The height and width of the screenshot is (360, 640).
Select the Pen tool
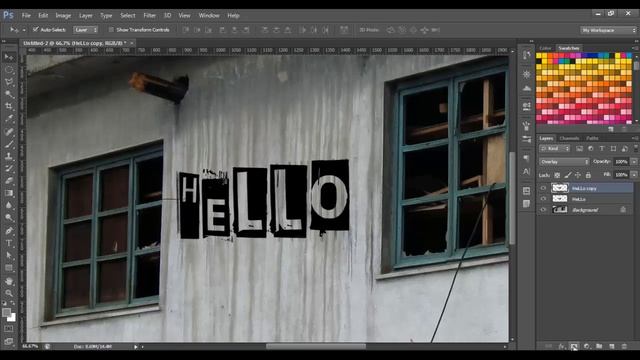tap(9, 231)
